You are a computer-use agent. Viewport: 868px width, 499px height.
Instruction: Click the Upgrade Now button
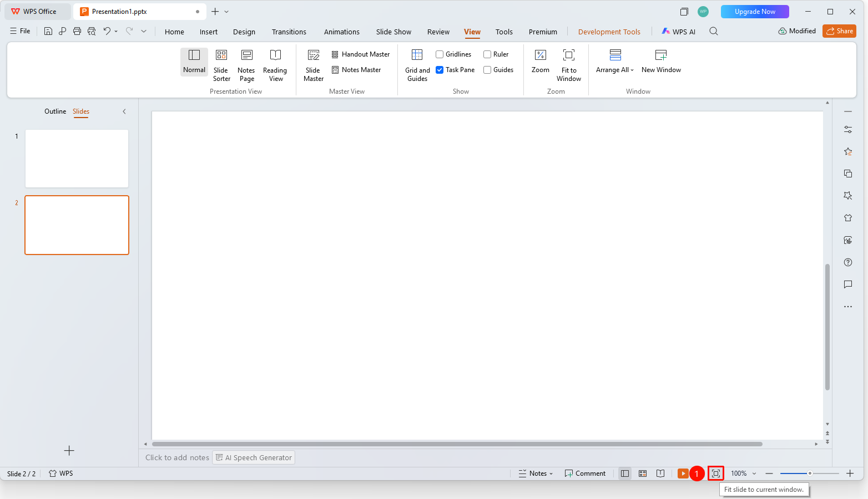click(755, 12)
